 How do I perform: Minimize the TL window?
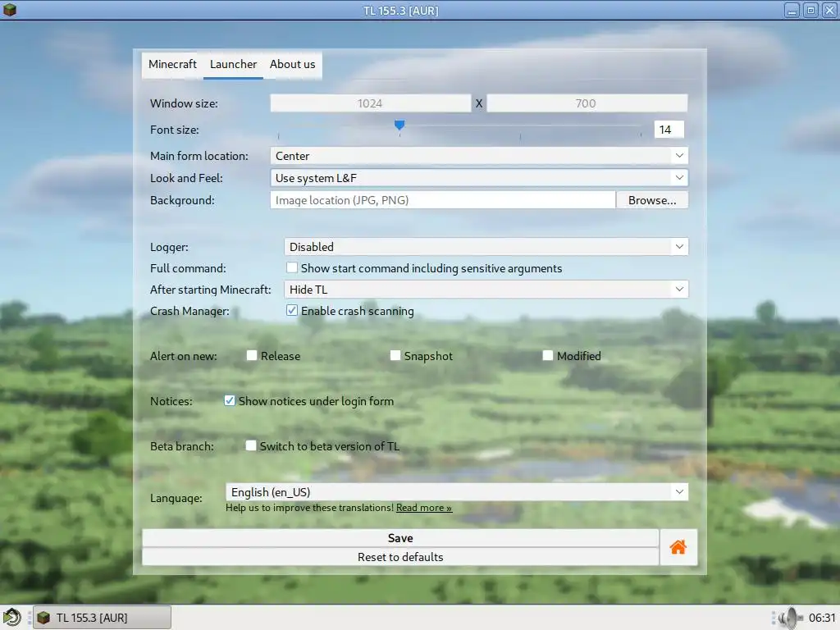[792, 10]
